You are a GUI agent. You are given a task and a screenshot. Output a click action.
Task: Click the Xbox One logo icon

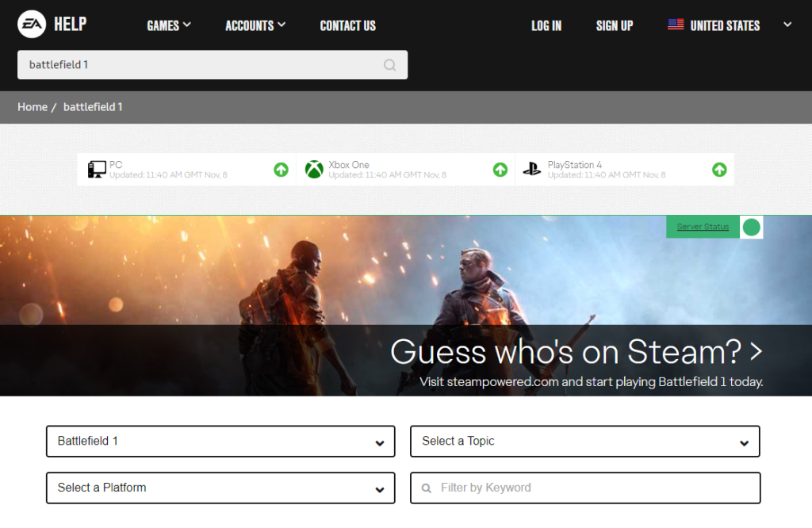(x=314, y=170)
